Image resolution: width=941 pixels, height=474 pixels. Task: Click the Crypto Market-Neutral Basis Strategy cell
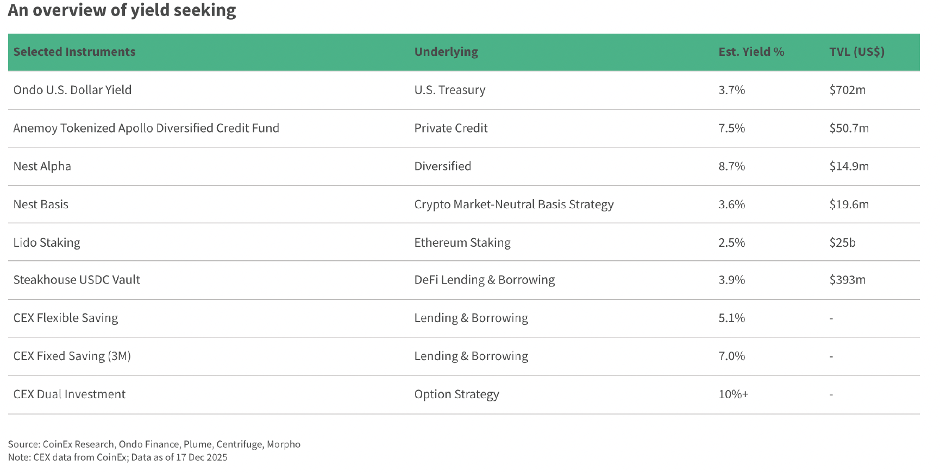[x=513, y=204]
